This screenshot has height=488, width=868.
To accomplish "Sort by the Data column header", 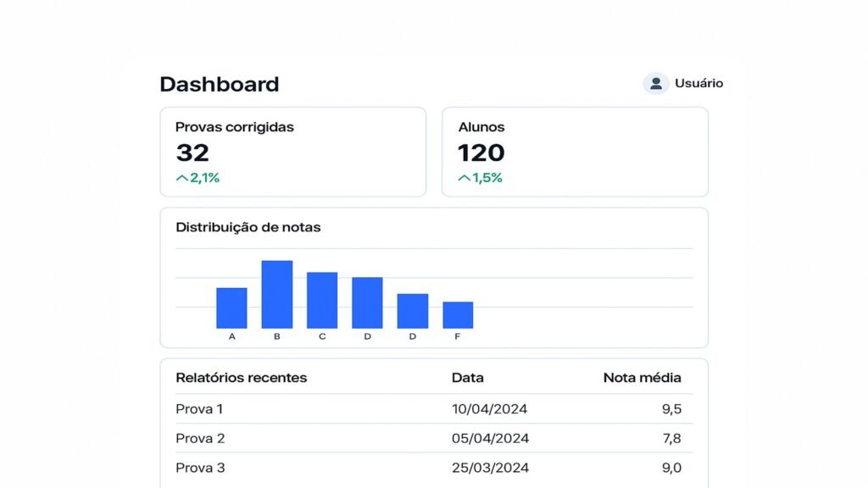I will pos(467,377).
